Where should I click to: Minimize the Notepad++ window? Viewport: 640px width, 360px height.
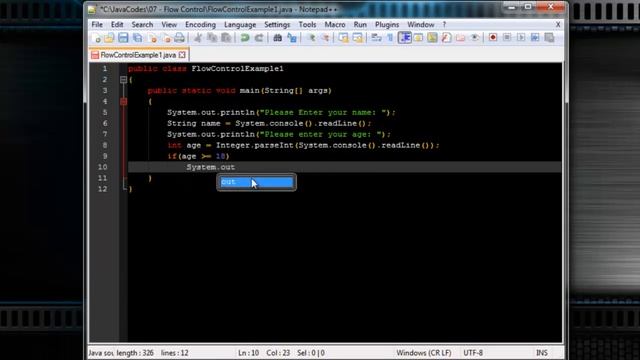click(512, 7)
